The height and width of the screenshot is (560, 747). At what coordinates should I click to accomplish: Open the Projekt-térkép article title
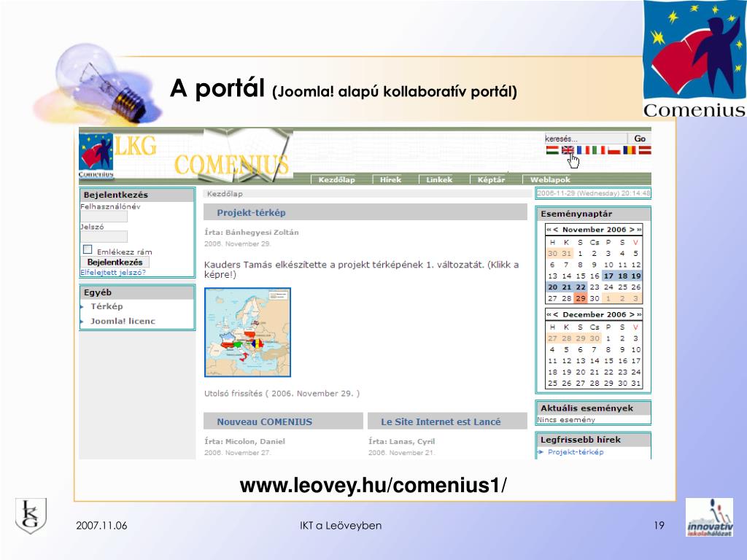point(251,213)
